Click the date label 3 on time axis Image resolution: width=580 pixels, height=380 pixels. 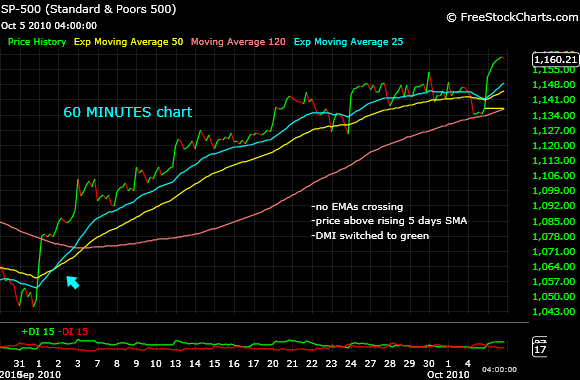pos(78,364)
